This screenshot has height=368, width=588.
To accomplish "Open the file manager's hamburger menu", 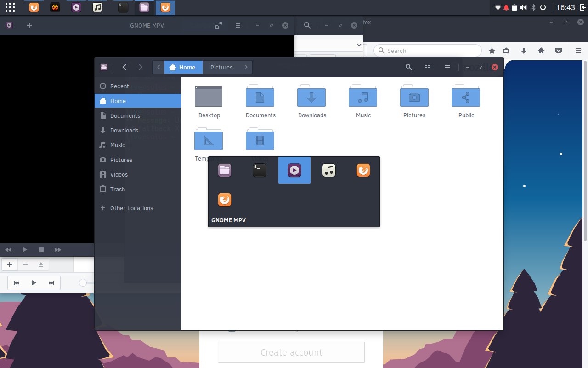I will tap(447, 67).
